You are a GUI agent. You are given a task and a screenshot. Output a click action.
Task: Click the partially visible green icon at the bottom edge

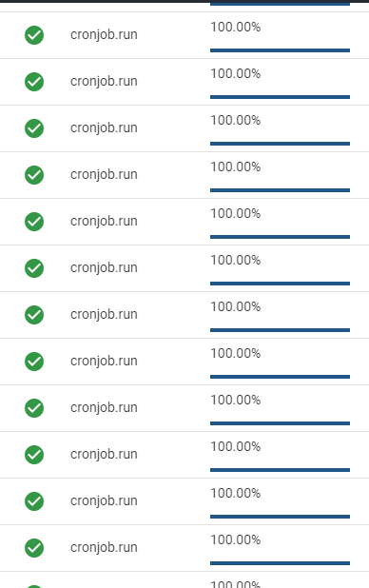pos(34,586)
